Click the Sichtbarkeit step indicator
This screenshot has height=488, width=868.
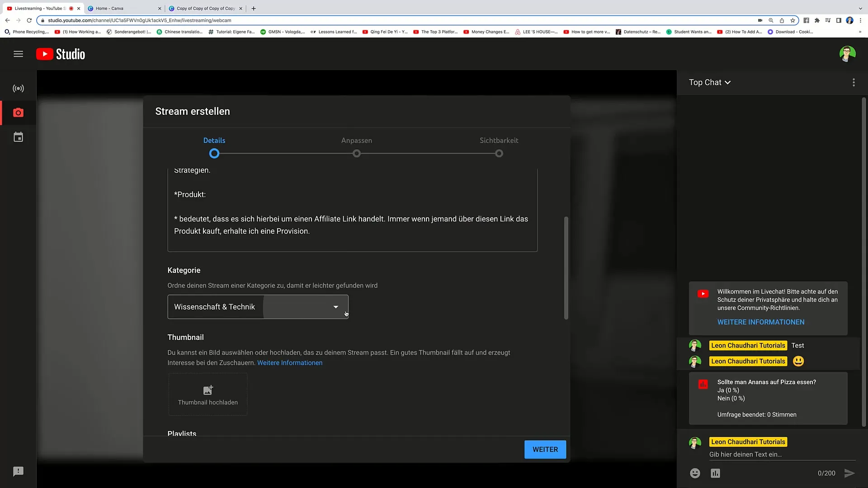click(x=498, y=153)
